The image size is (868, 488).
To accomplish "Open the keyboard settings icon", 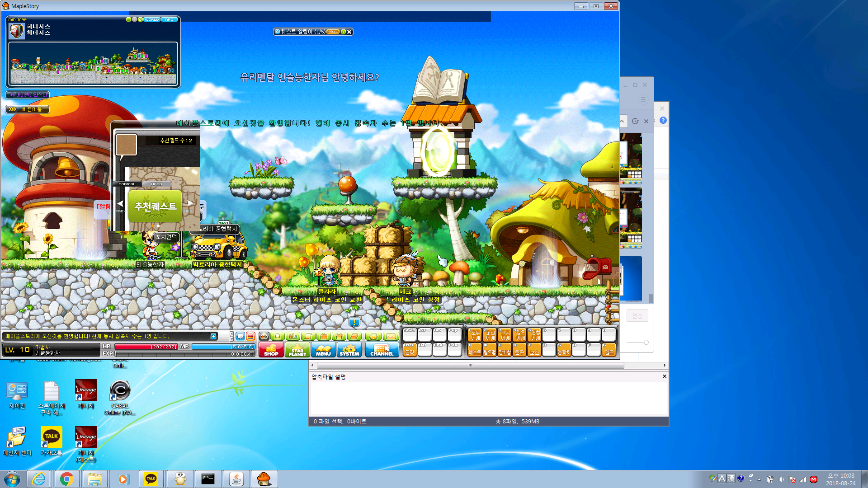I will [x=391, y=336].
